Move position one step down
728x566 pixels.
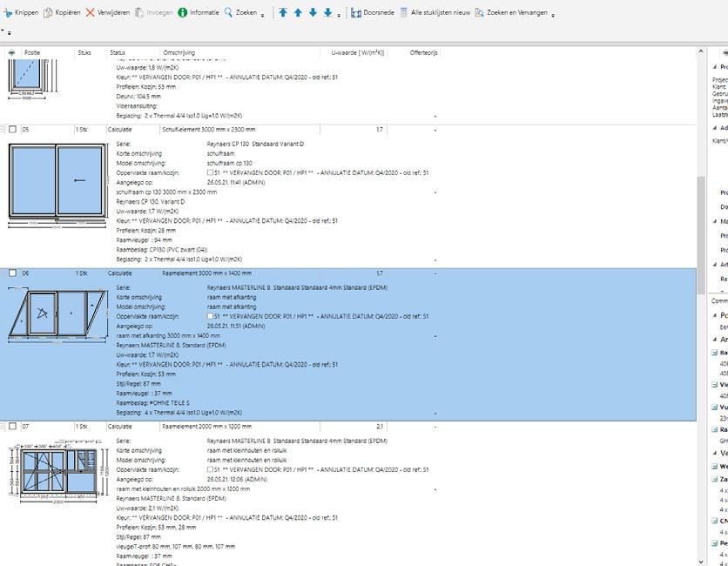coord(313,12)
